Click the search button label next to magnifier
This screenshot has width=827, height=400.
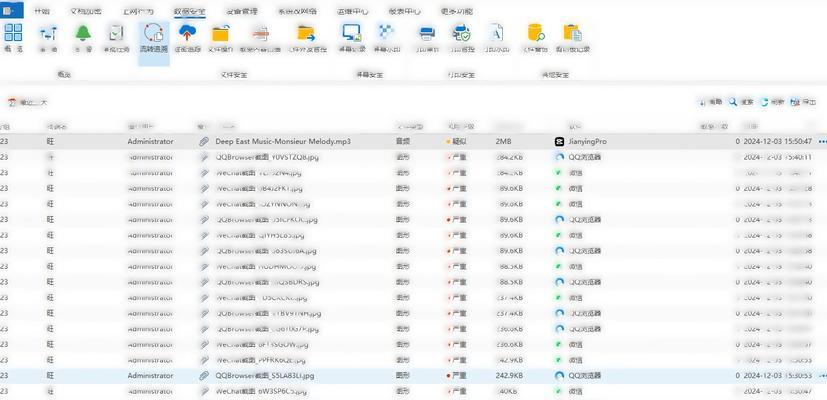coord(746,102)
